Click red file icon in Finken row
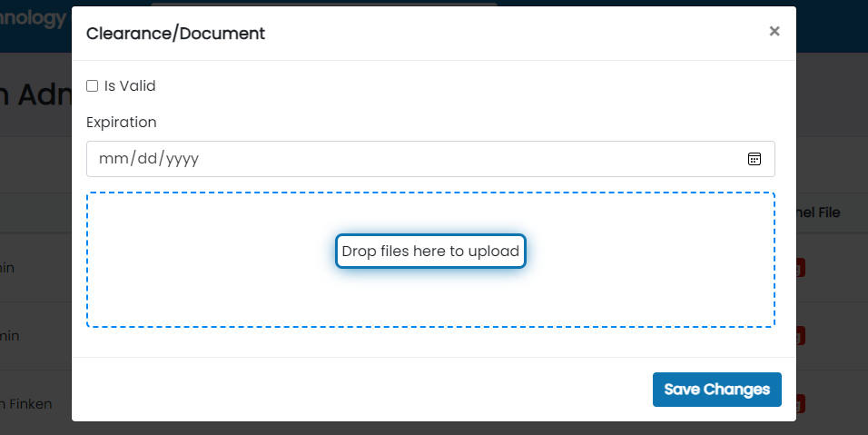This screenshot has height=435, width=868. tap(801, 403)
